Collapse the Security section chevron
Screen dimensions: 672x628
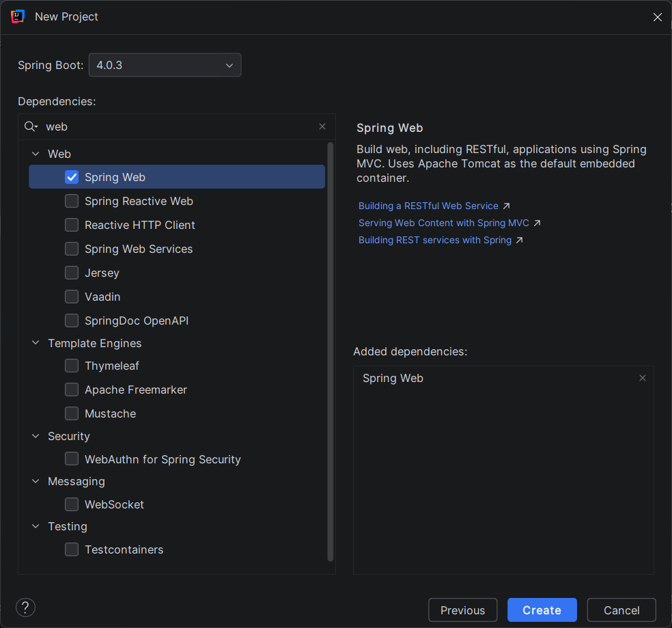point(36,436)
